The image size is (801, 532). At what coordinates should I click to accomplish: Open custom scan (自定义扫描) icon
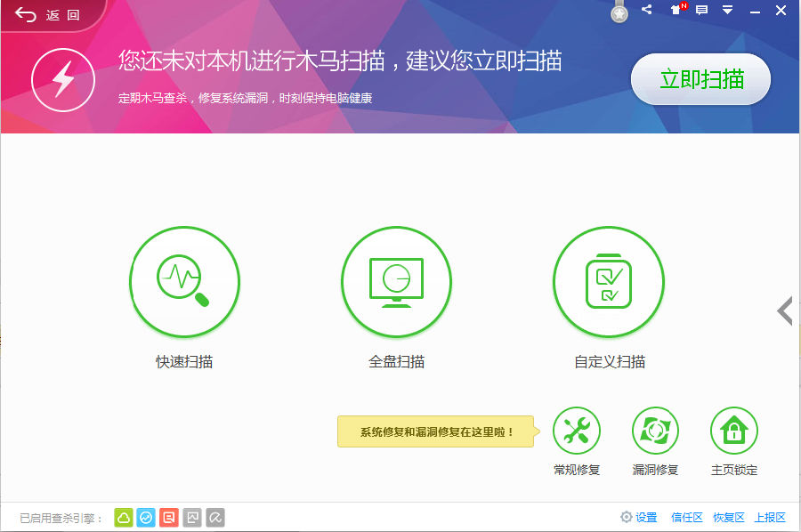tap(609, 282)
